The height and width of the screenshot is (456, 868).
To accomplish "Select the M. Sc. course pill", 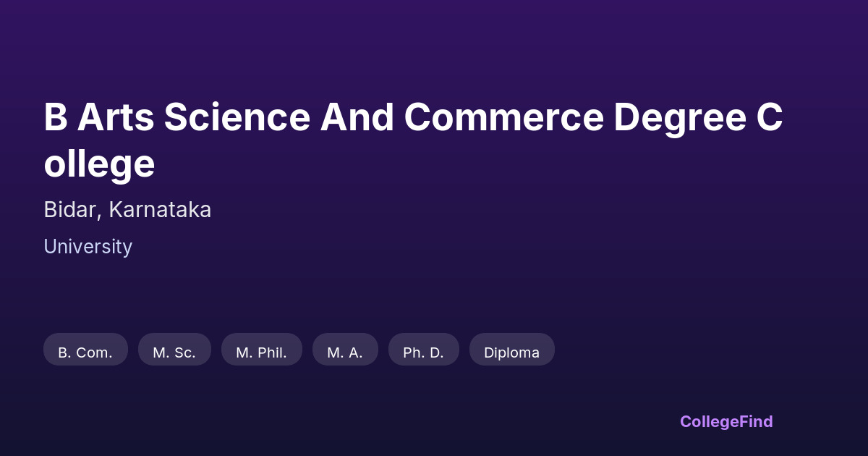I will click(174, 352).
